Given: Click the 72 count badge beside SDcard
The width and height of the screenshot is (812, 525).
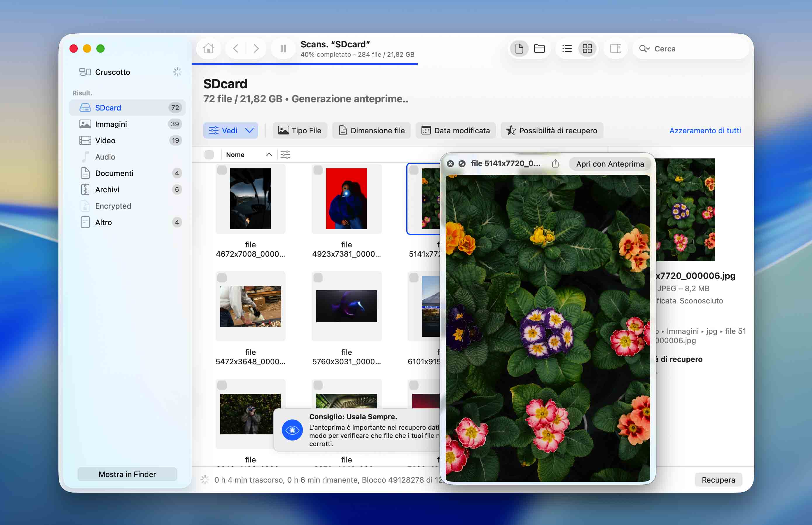Looking at the screenshot, I should tap(175, 108).
